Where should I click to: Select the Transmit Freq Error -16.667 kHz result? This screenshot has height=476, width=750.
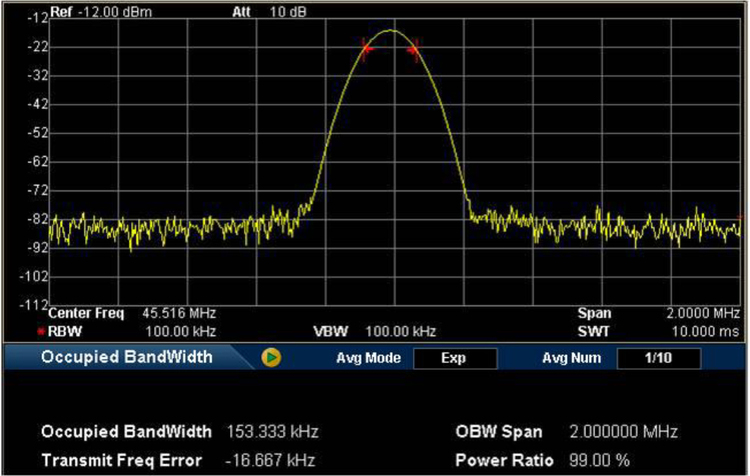273,460
